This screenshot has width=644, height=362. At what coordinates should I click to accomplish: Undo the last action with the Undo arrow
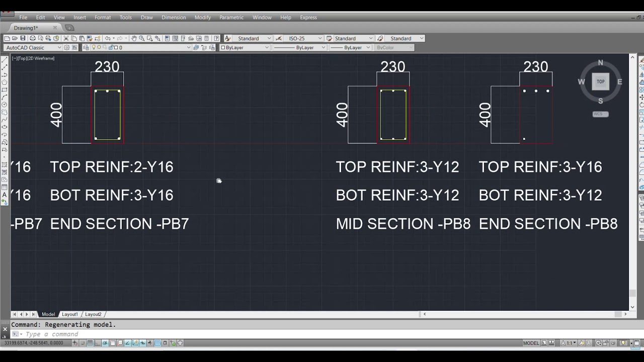108,38
